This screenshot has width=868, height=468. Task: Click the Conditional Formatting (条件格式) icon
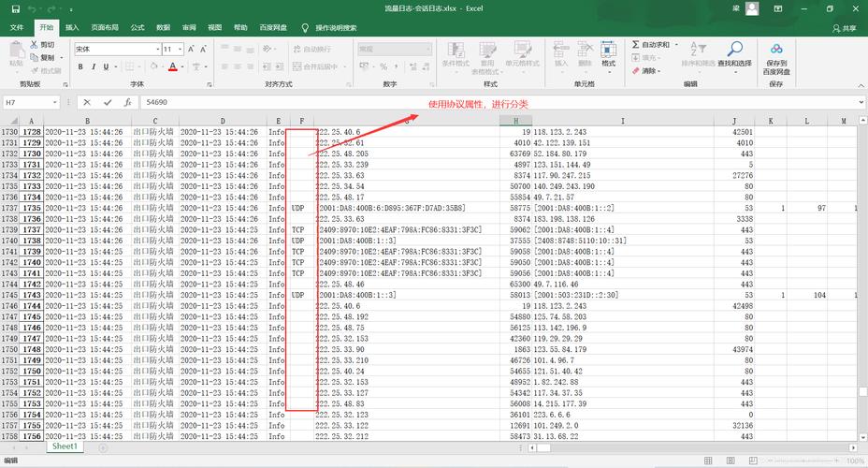click(456, 51)
